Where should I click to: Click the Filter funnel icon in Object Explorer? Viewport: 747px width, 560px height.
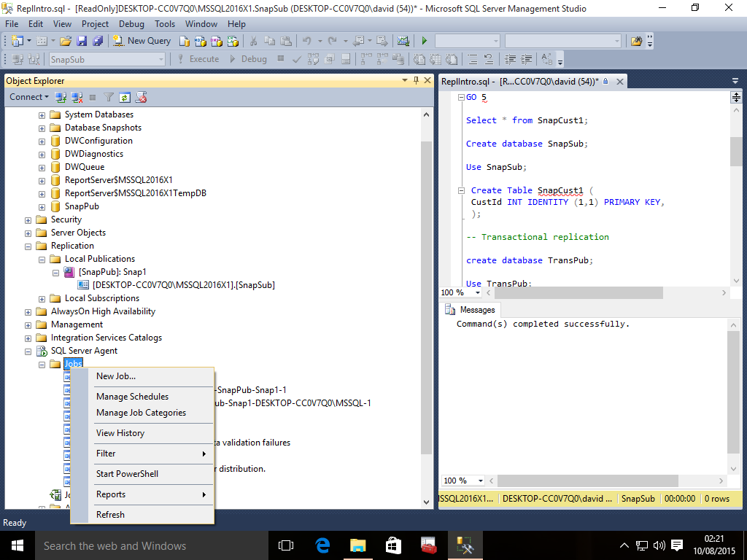(x=109, y=97)
